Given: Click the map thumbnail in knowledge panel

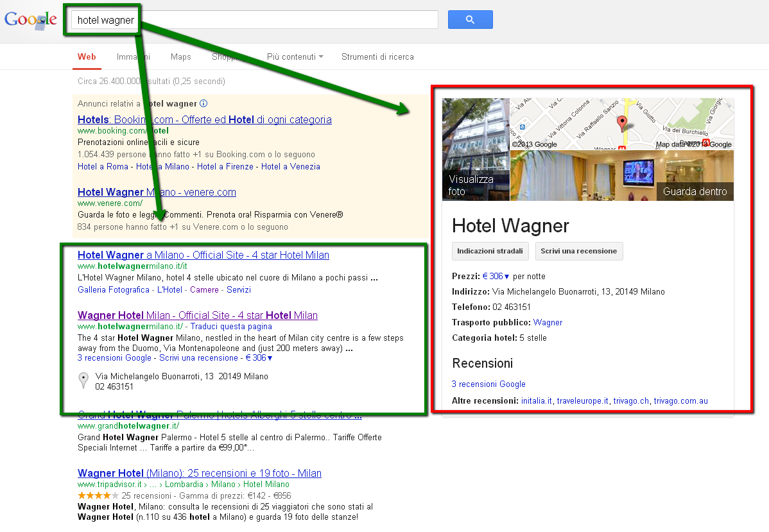Looking at the screenshot, I should coord(622,124).
